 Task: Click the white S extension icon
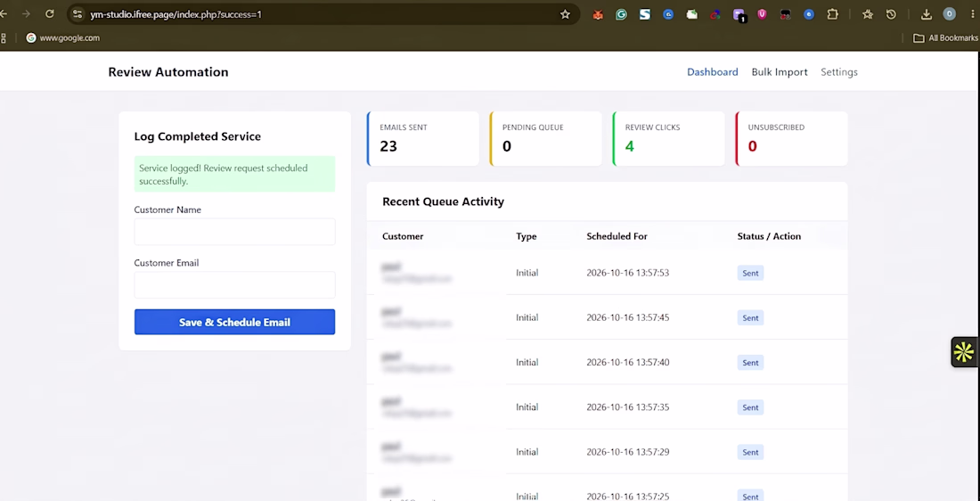pyautogui.click(x=645, y=14)
